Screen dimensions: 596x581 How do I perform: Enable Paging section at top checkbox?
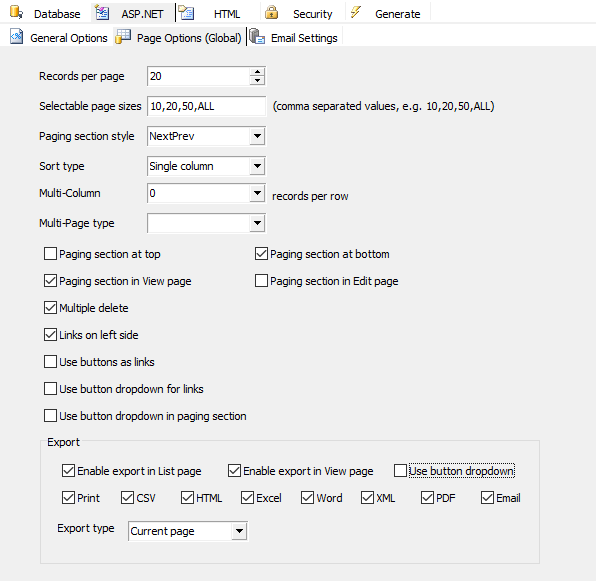point(50,254)
